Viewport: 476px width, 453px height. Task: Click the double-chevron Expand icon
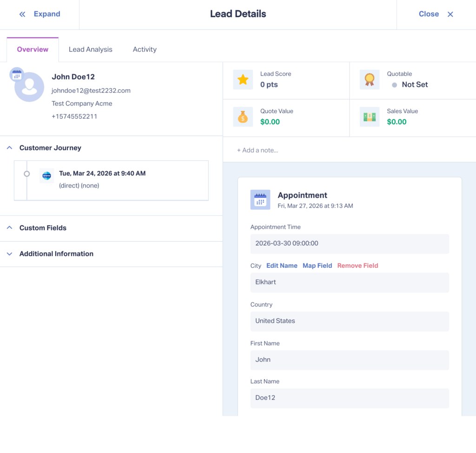coord(22,14)
